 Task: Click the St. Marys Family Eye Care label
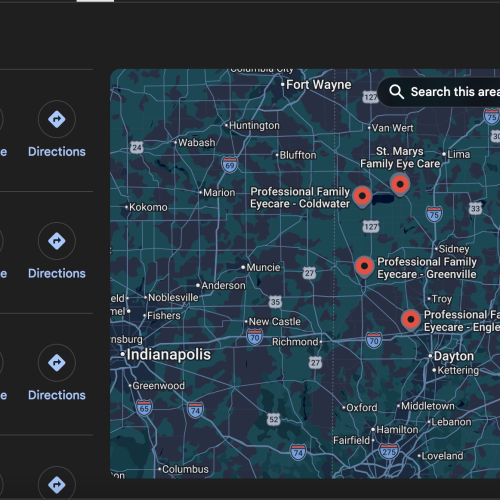click(400, 157)
